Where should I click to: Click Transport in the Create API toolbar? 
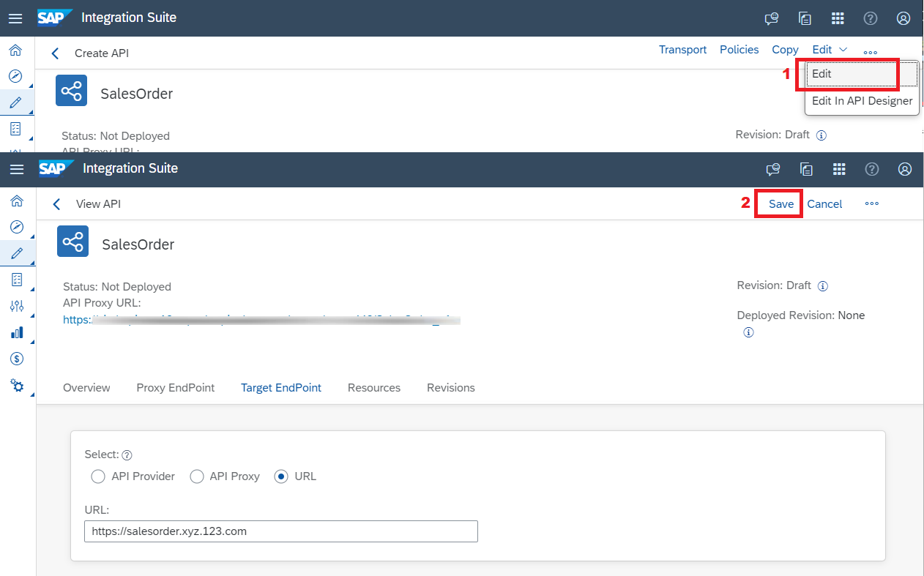tap(682, 50)
